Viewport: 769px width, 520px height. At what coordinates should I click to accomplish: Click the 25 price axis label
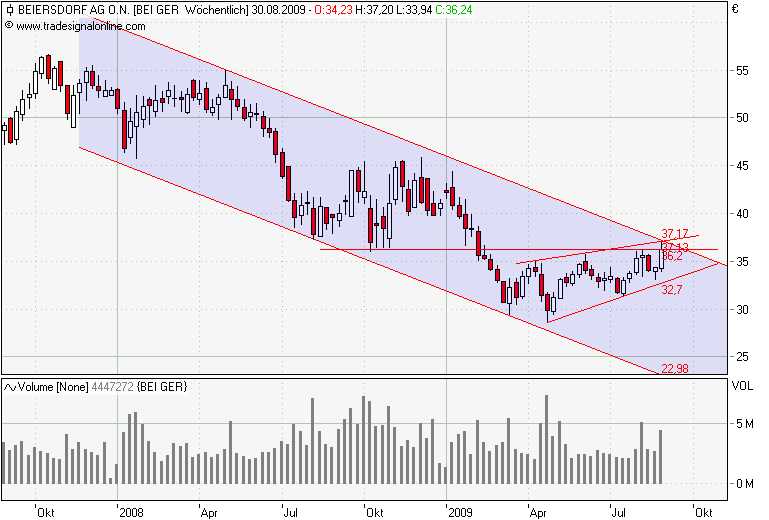coord(742,357)
